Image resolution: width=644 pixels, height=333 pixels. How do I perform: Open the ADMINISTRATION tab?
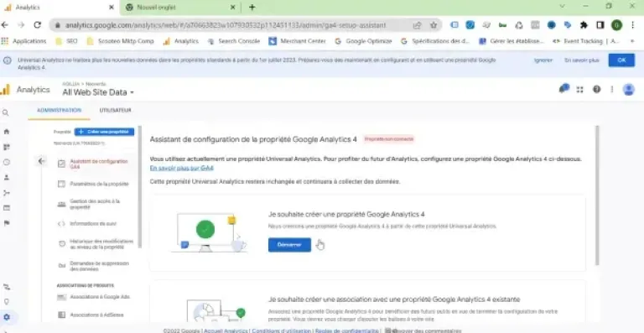(x=60, y=111)
